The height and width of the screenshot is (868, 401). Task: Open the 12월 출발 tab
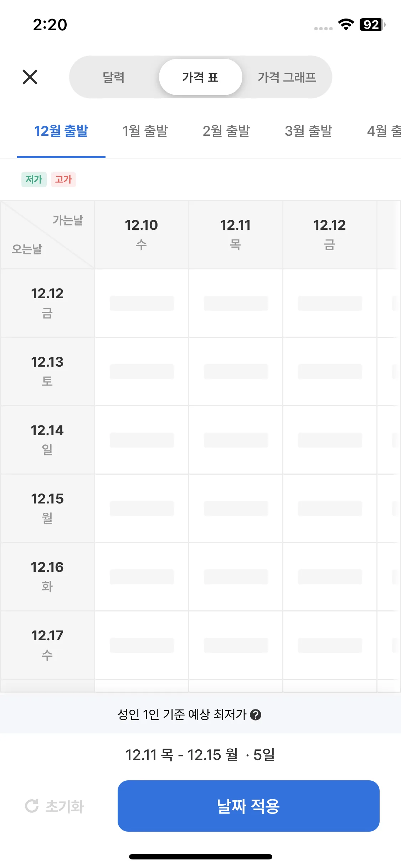(x=61, y=131)
